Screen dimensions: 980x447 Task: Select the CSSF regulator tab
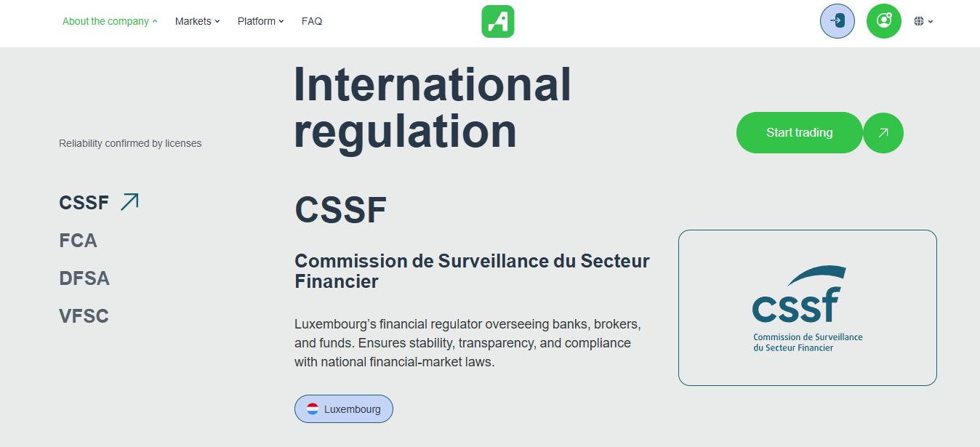pyautogui.click(x=84, y=203)
